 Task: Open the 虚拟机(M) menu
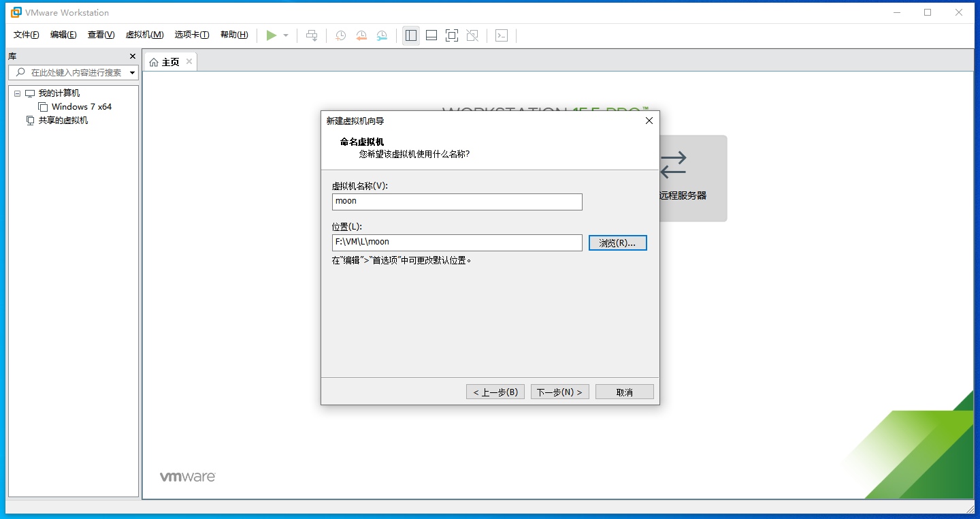pyautogui.click(x=144, y=35)
